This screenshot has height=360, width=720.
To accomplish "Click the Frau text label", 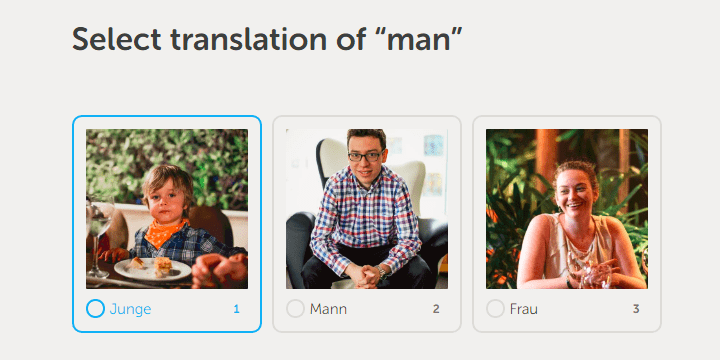I will (524, 309).
